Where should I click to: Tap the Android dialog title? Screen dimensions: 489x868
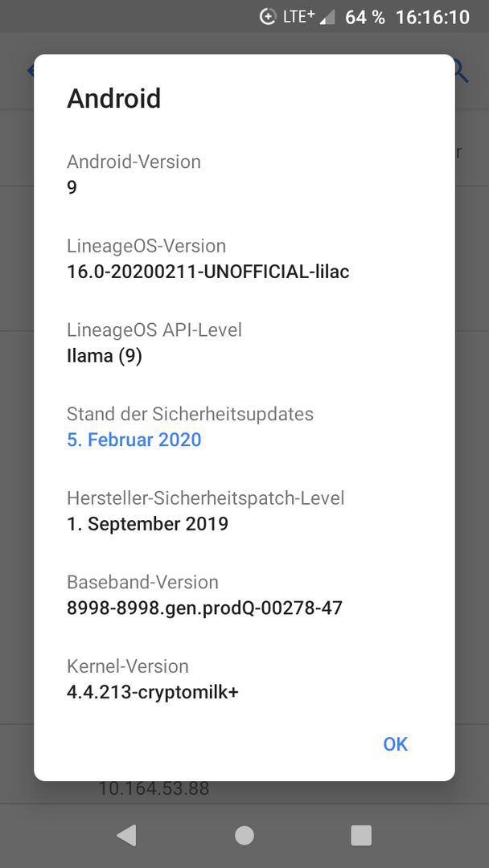(x=114, y=99)
